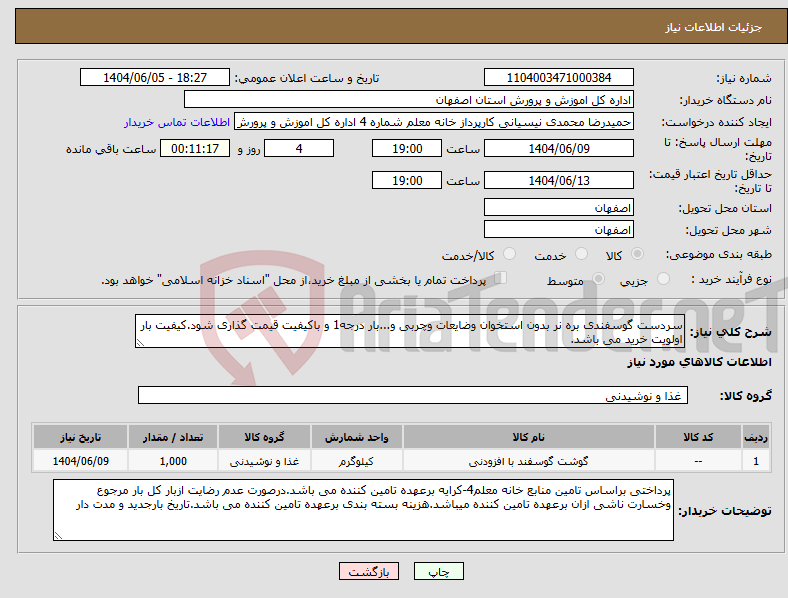Click the واحد شمارش column header

[356, 437]
